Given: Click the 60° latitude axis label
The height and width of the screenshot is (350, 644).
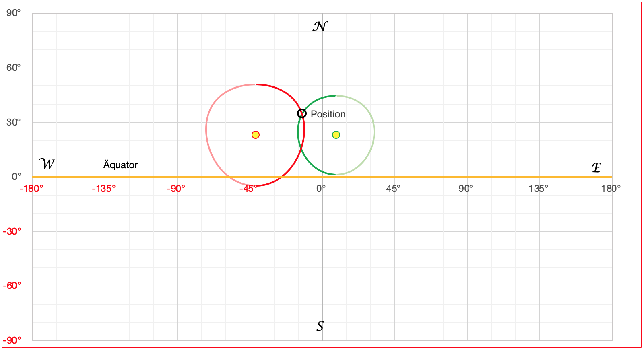Looking at the screenshot, I should (13, 68).
